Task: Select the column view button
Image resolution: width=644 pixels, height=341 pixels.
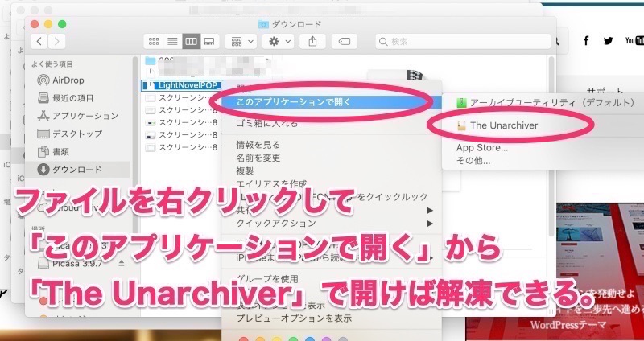Action: click(x=192, y=42)
